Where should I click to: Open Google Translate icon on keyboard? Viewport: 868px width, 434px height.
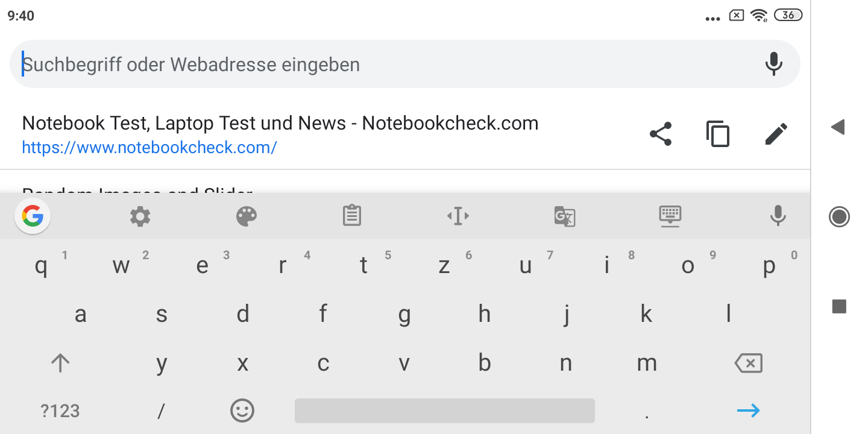point(565,216)
